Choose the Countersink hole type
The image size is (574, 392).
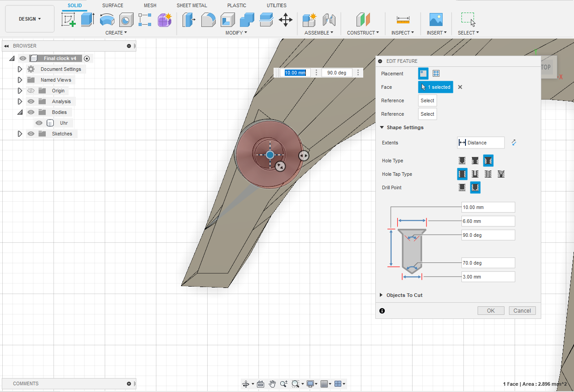(488, 161)
